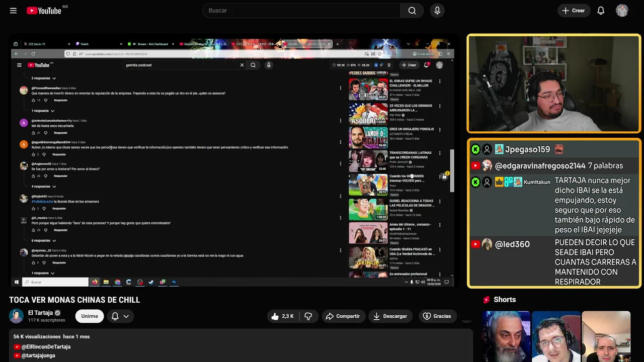In the video, dislike the @Proceedtheweedian comment
This screenshot has width=644, height=362.
[x=46, y=100]
